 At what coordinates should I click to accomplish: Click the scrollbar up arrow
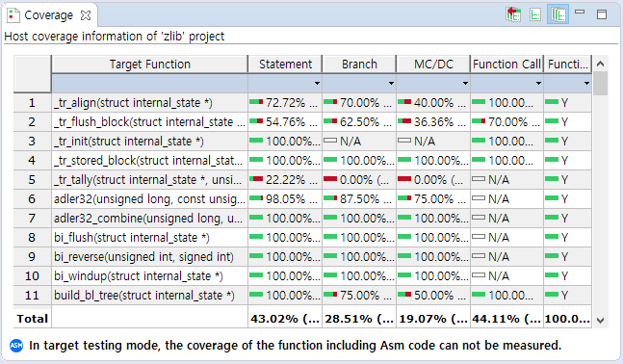pos(600,64)
